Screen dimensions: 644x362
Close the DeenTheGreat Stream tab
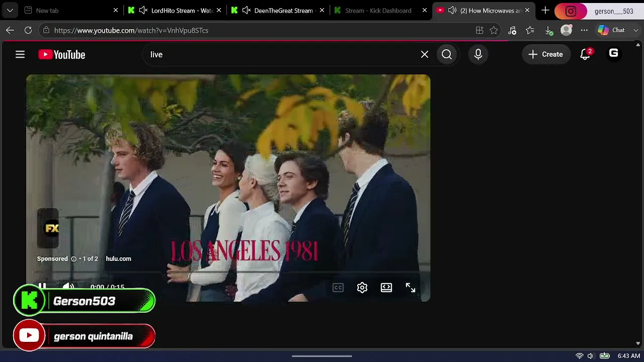point(322,11)
